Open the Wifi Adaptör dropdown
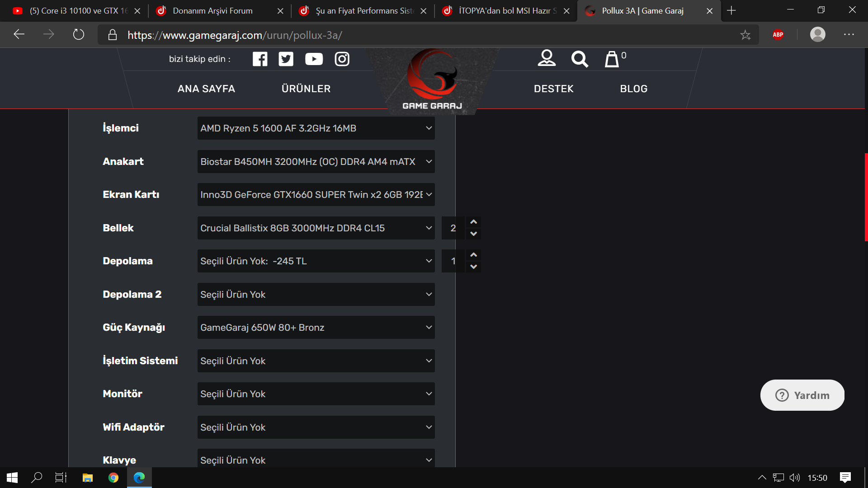Image resolution: width=868 pixels, height=488 pixels. 316,427
